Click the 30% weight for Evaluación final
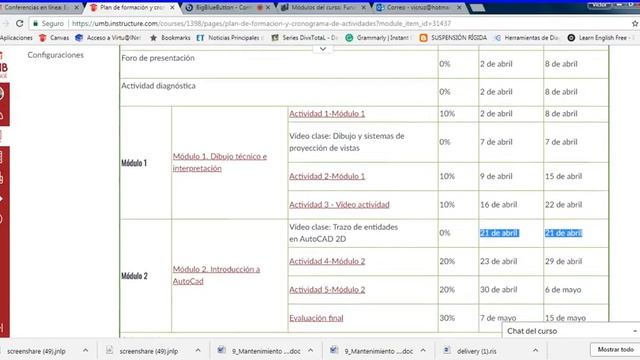This screenshot has width=640, height=360. click(x=447, y=318)
